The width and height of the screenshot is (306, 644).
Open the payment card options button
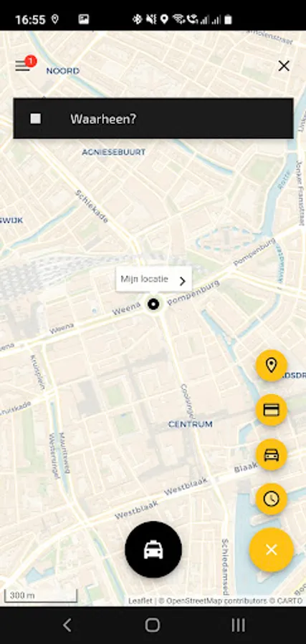coord(271,410)
